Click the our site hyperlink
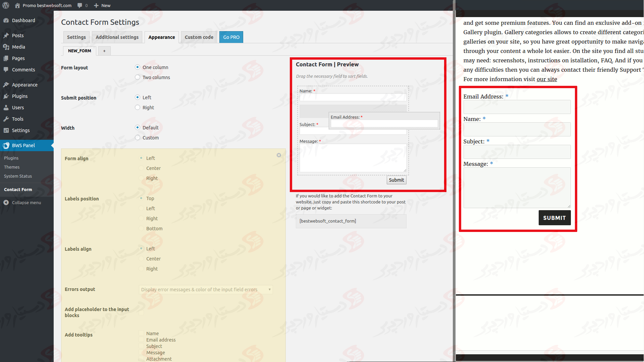 click(546, 79)
